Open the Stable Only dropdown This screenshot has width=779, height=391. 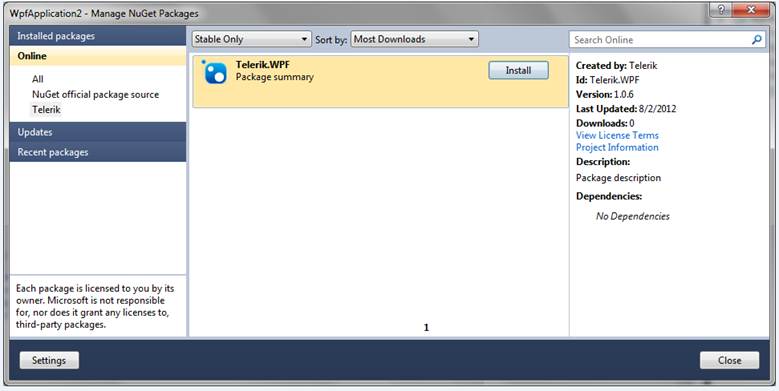pos(251,39)
